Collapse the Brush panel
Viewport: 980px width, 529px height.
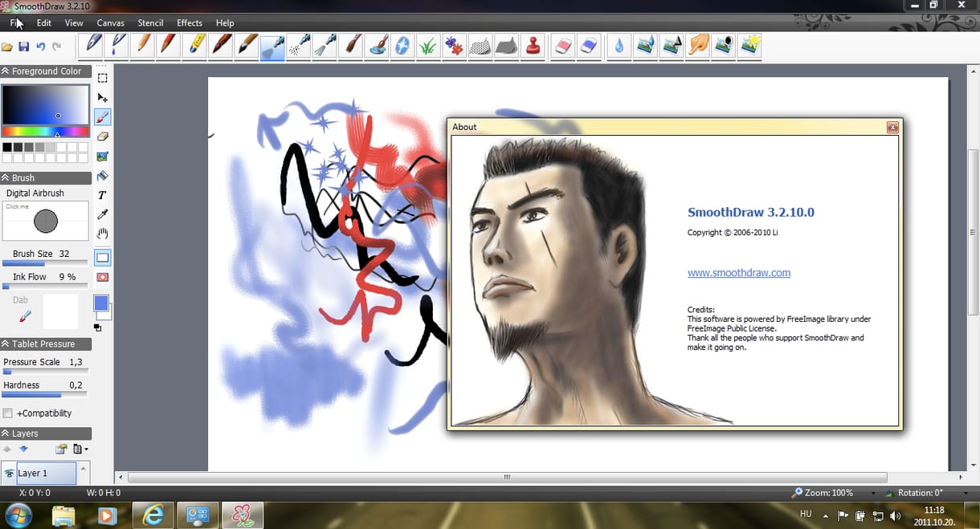tap(6, 178)
